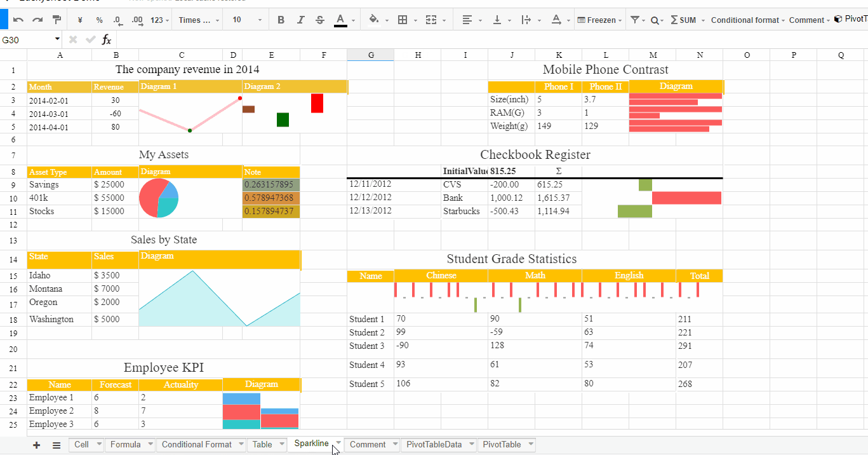Set horizontal text alignment
Image resolution: width=868 pixels, height=455 pixels.
point(467,20)
